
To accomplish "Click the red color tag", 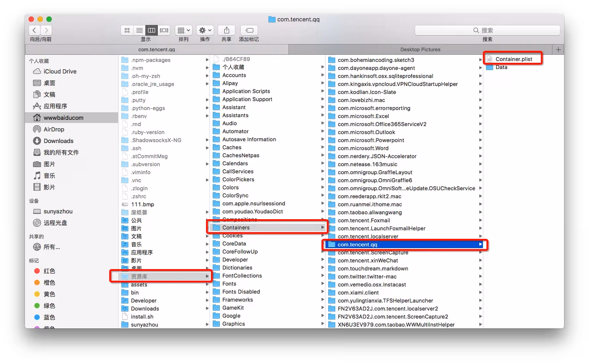I will 49,271.
